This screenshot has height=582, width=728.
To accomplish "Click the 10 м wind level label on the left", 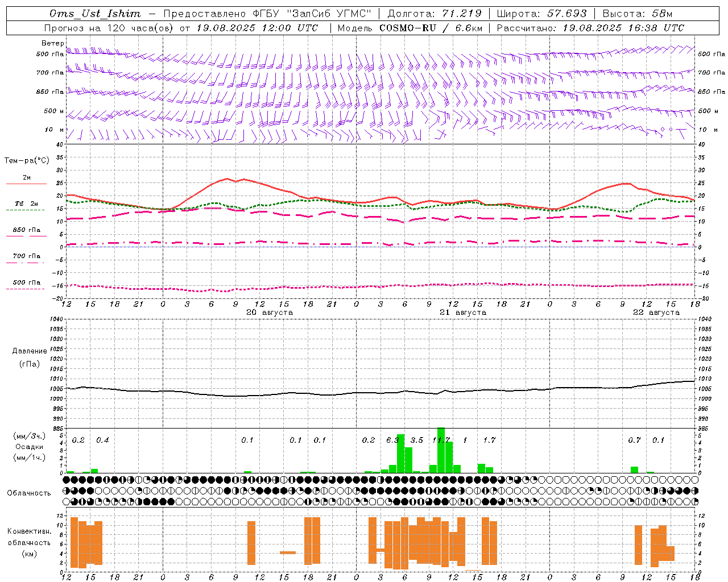I will (55, 130).
